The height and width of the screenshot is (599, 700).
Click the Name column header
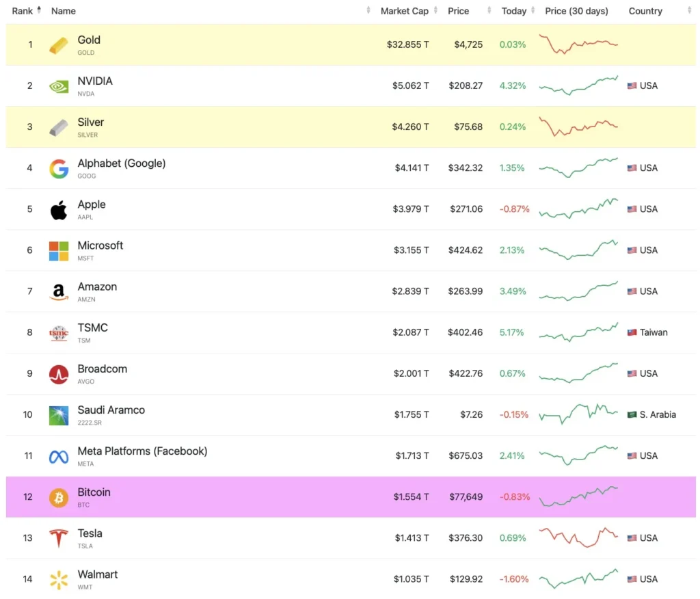click(x=64, y=11)
